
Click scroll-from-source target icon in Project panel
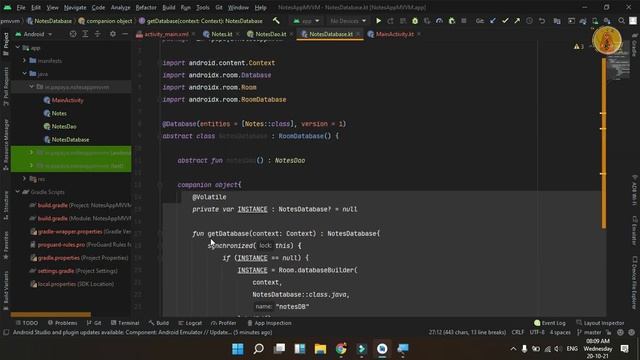tap(73, 34)
